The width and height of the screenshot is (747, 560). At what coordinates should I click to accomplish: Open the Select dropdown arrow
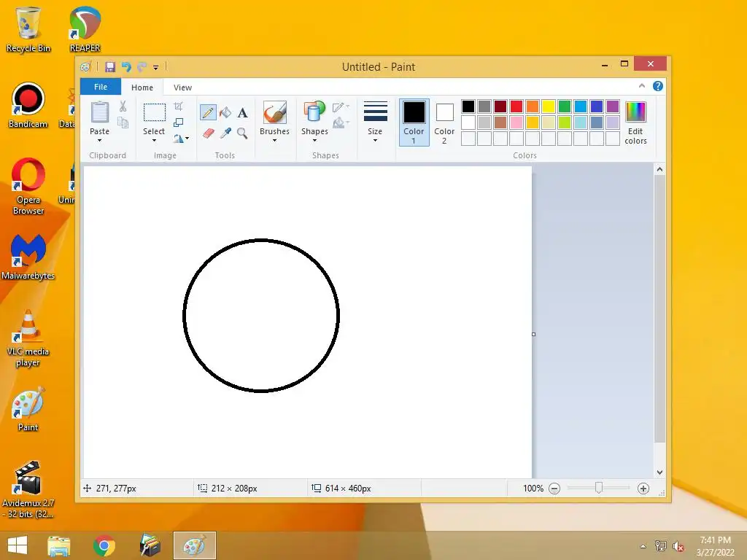154,141
